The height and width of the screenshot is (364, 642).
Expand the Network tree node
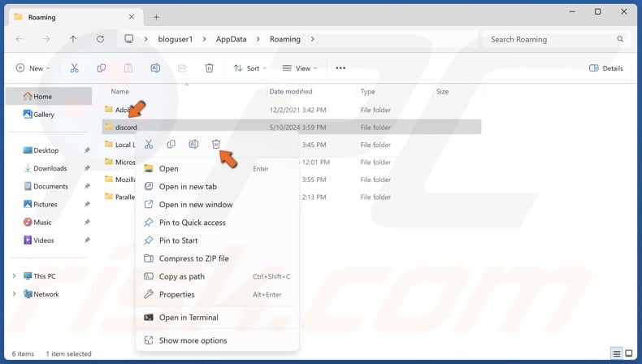pyautogui.click(x=15, y=294)
